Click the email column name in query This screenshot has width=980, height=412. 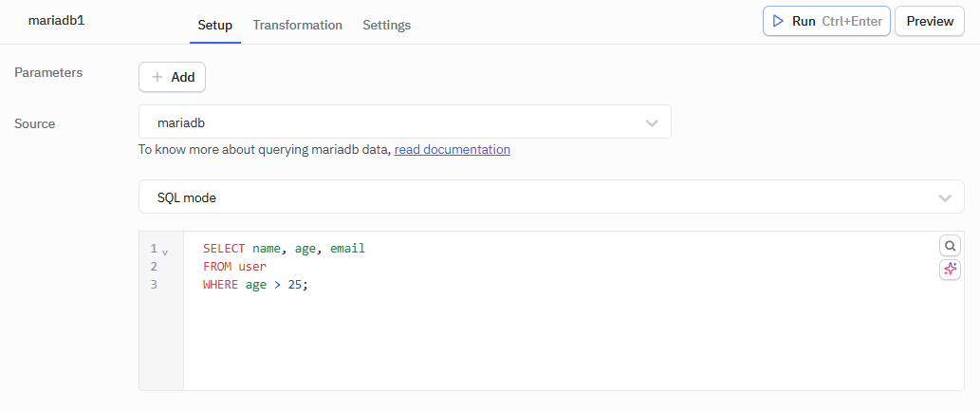[x=347, y=249]
